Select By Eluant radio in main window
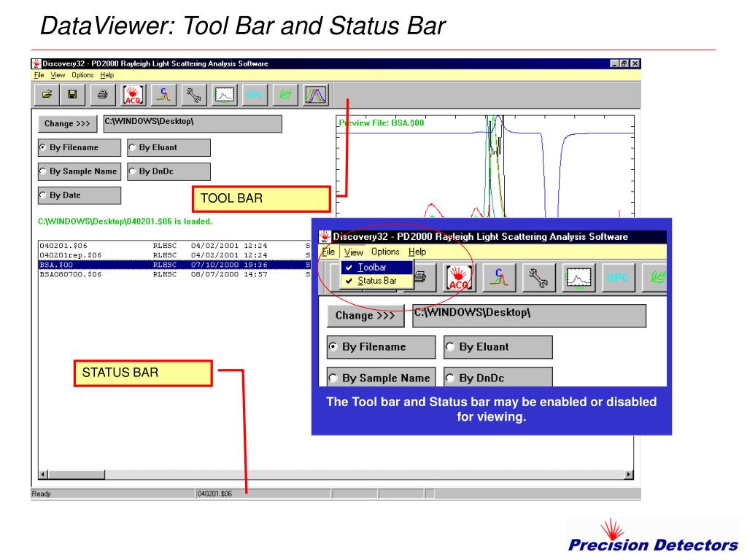The width and height of the screenshot is (747, 560). click(169, 147)
